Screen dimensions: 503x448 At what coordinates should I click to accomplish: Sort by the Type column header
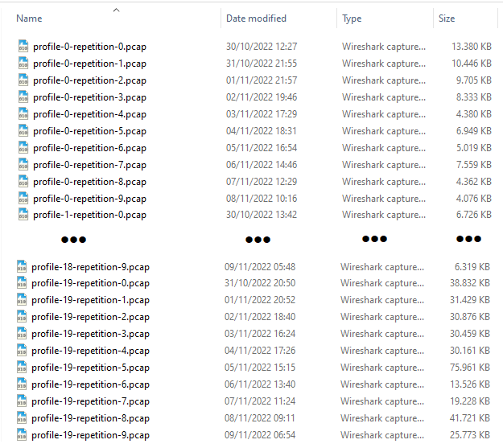(352, 18)
